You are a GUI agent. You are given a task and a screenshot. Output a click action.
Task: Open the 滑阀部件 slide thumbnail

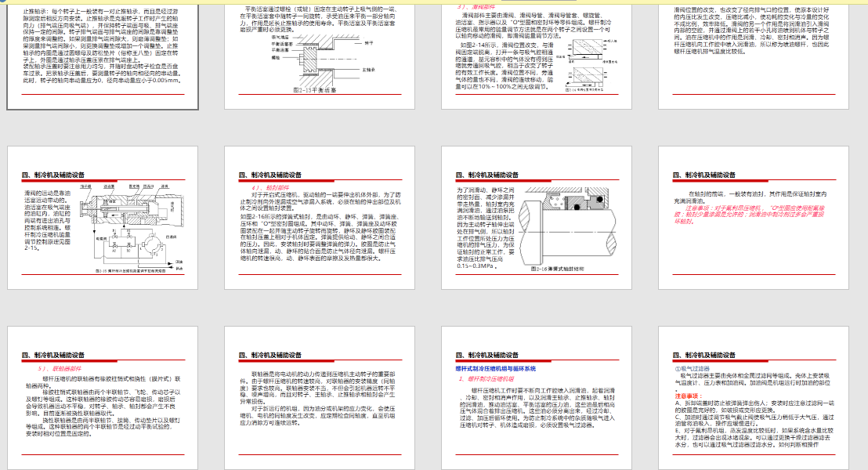click(537, 56)
